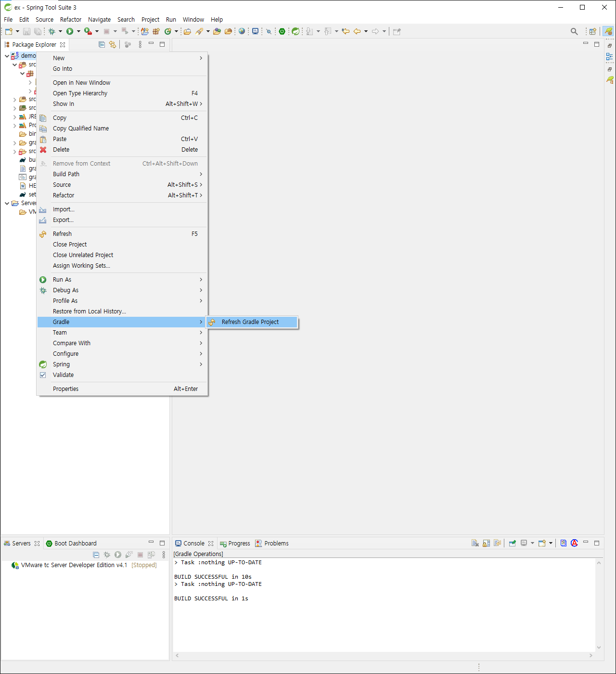Open Back navigation history dropdown arrow

(x=366, y=31)
